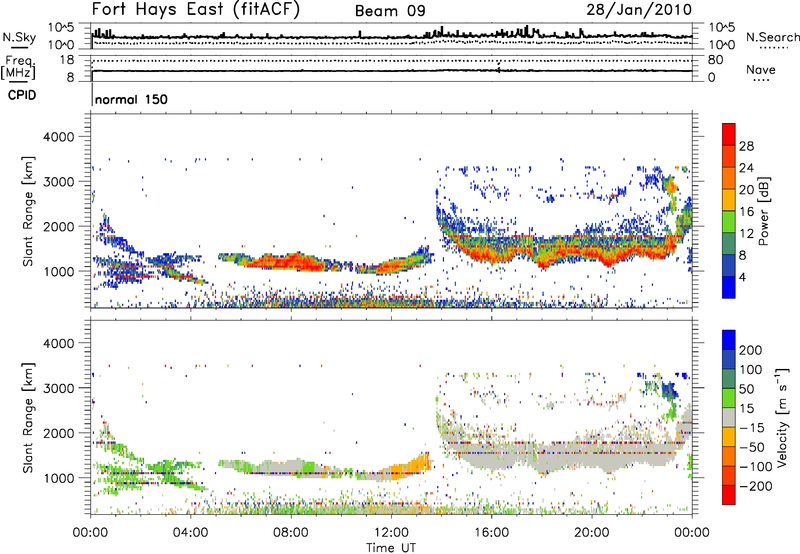Click the red bottom of the velocity colorbar
The height and width of the screenshot is (554, 800).
point(729,495)
